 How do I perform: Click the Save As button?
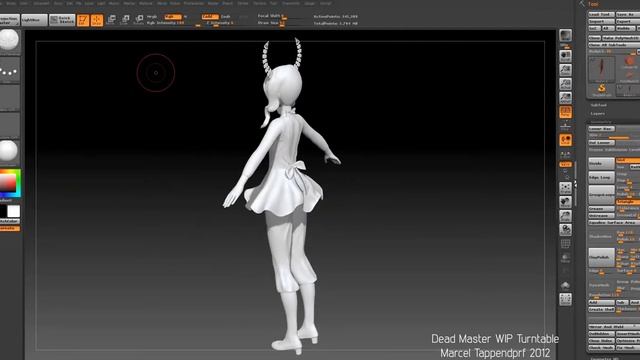pyautogui.click(x=628, y=14)
